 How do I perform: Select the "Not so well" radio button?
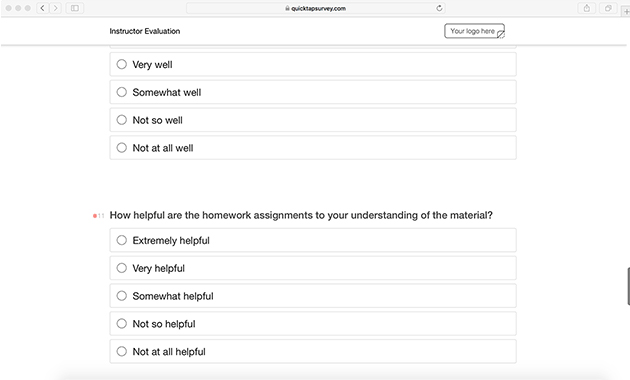coord(313,120)
